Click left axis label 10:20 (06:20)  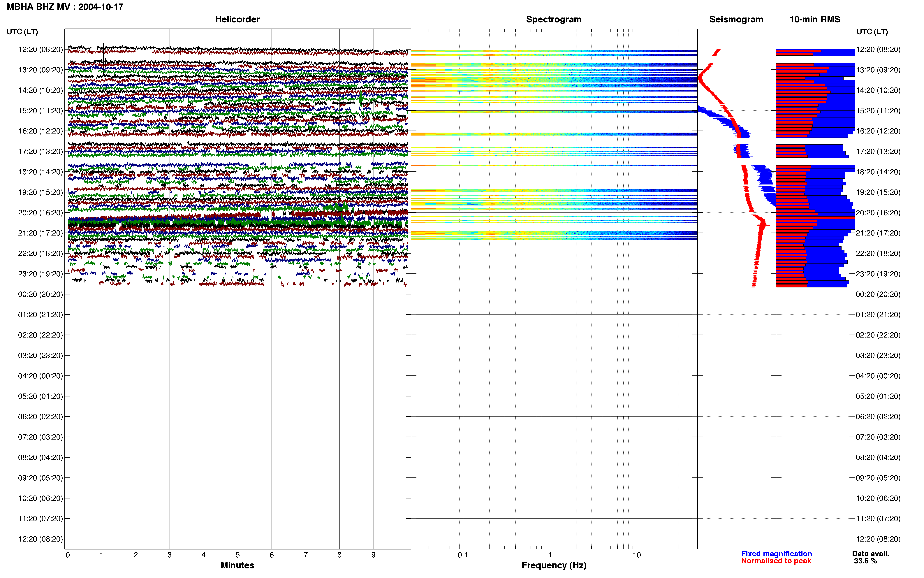(41, 498)
